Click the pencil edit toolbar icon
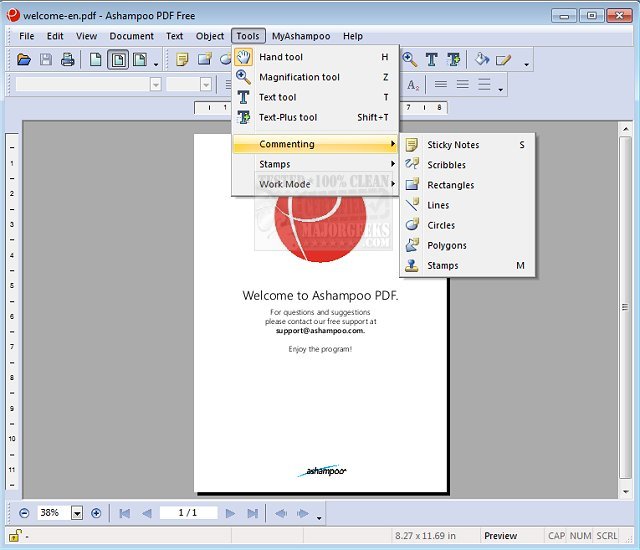This screenshot has width=640, height=550. pos(503,60)
